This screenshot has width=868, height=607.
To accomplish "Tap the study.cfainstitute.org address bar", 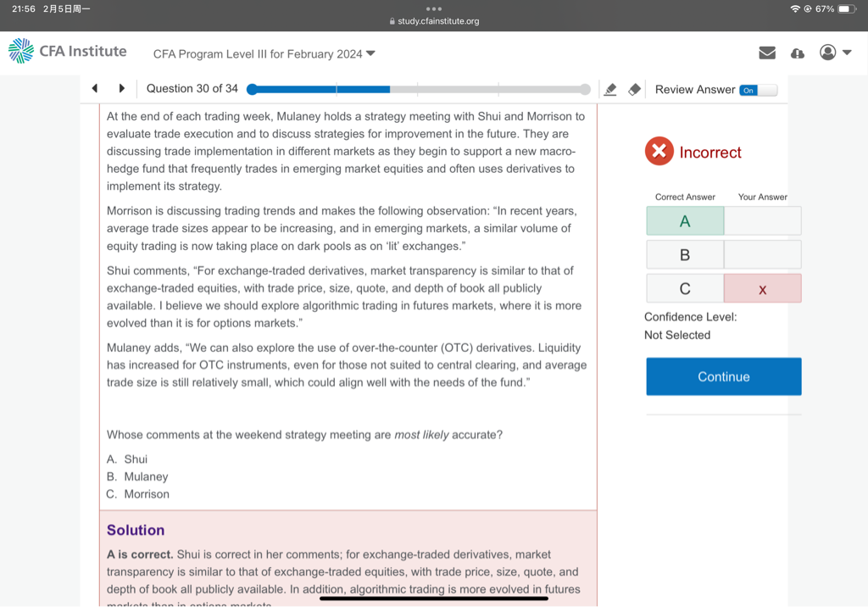I will [x=434, y=21].
